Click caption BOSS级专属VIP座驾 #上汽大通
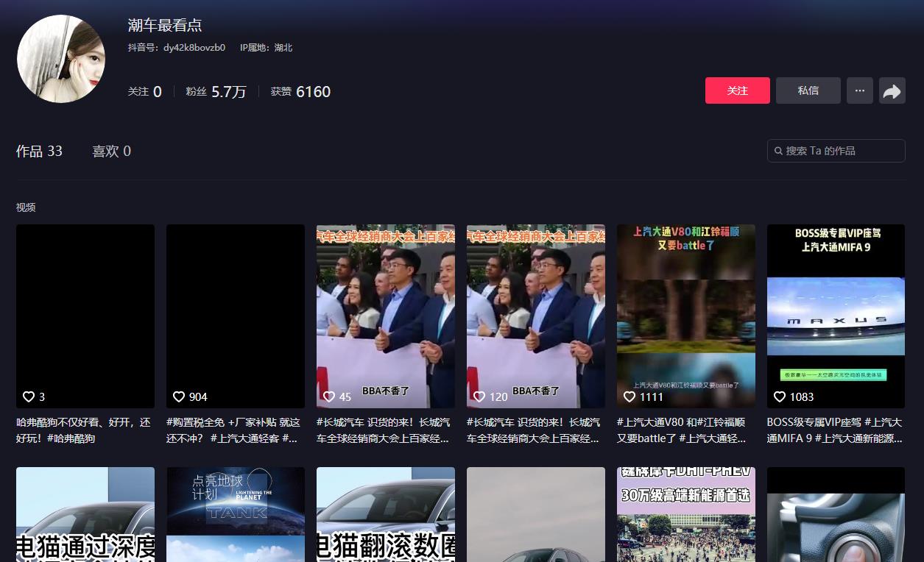Image resolution: width=924 pixels, height=562 pixels. (x=836, y=430)
